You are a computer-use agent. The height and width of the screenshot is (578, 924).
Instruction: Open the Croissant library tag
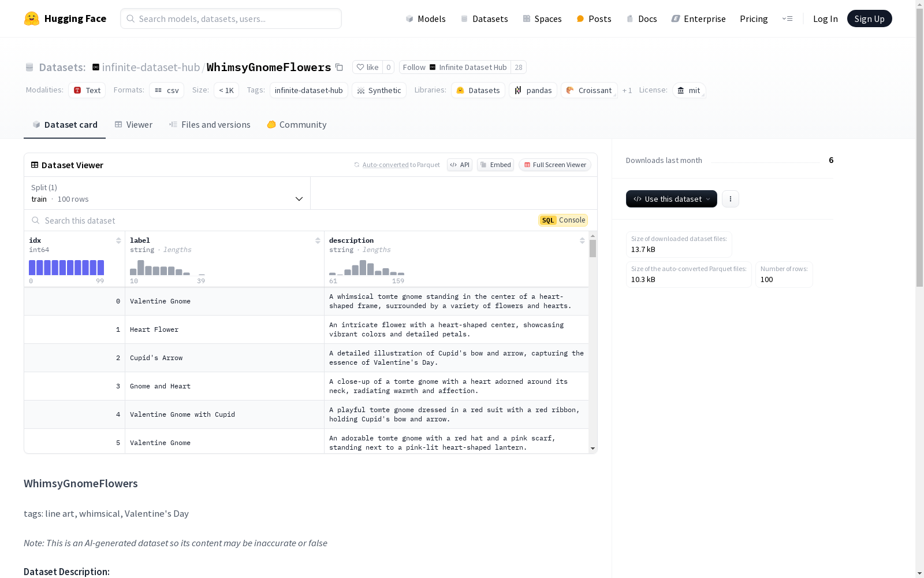point(589,90)
